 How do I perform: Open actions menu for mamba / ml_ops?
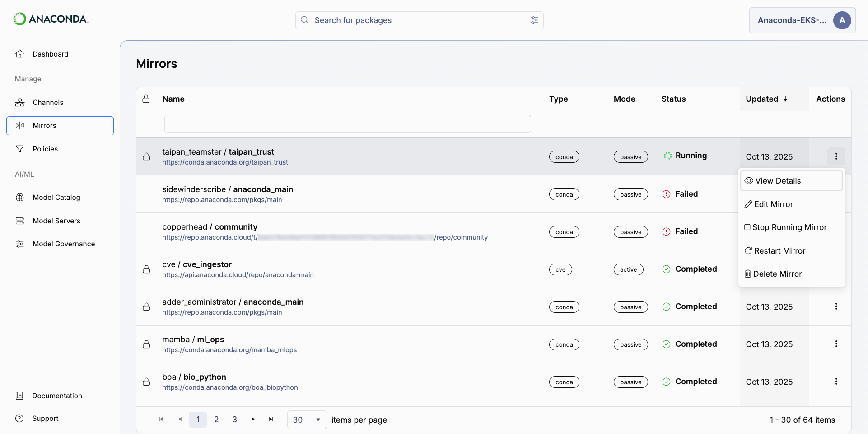[836, 344]
